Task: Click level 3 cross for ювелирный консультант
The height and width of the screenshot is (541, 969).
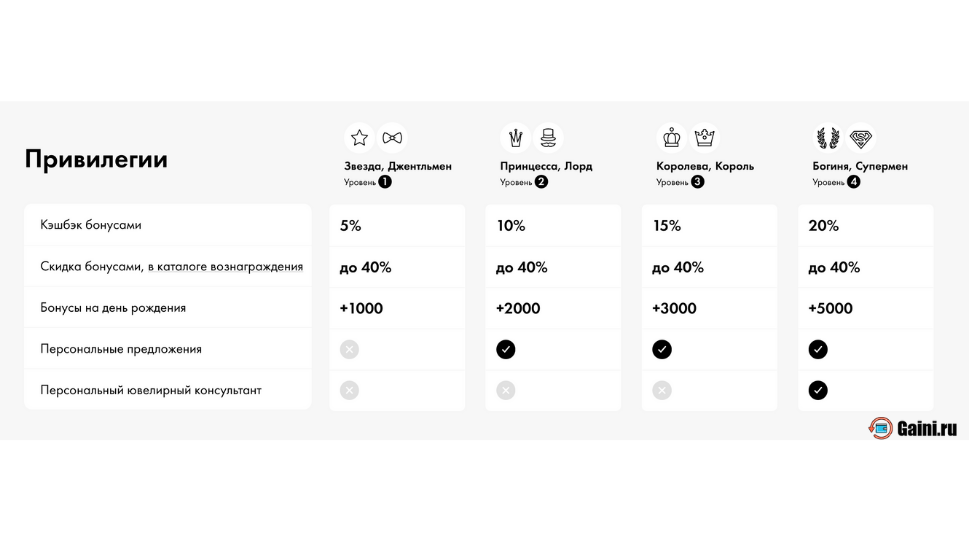Action: click(662, 390)
